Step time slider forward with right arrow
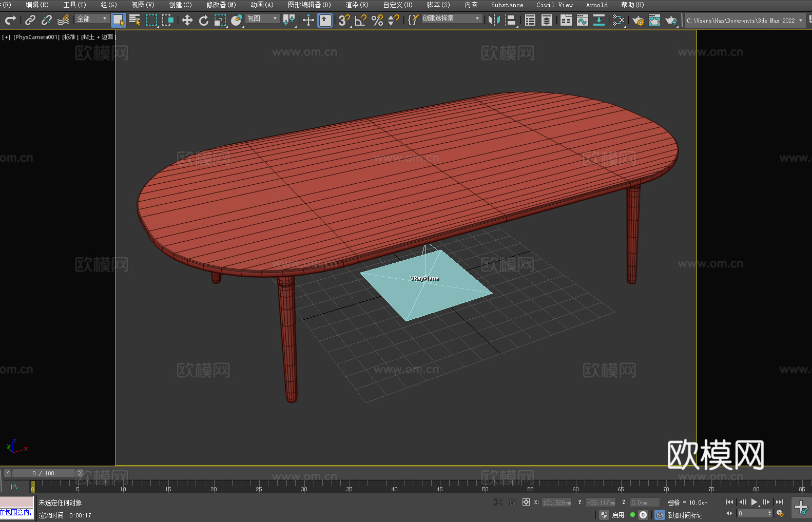The width and height of the screenshot is (812, 522). coord(80,473)
